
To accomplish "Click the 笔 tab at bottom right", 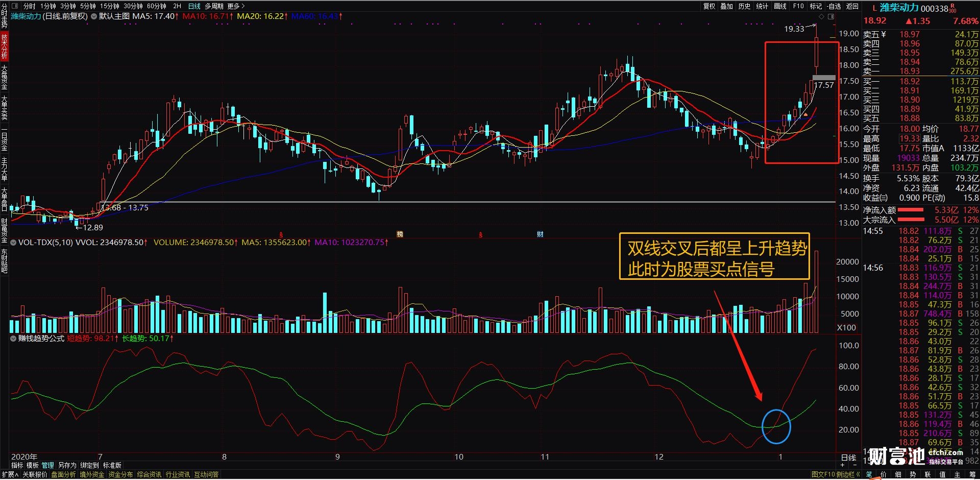I will (869, 474).
